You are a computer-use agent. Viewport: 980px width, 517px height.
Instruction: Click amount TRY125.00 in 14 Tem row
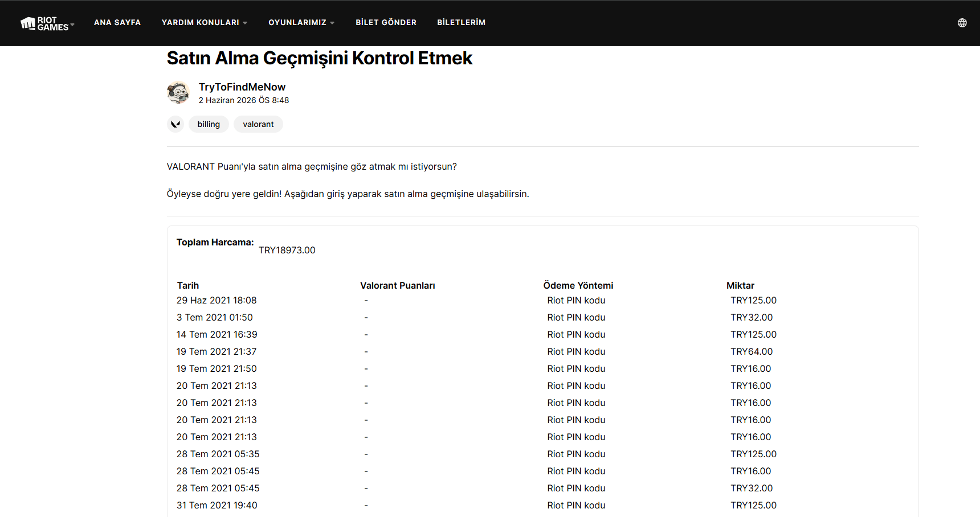coord(754,335)
